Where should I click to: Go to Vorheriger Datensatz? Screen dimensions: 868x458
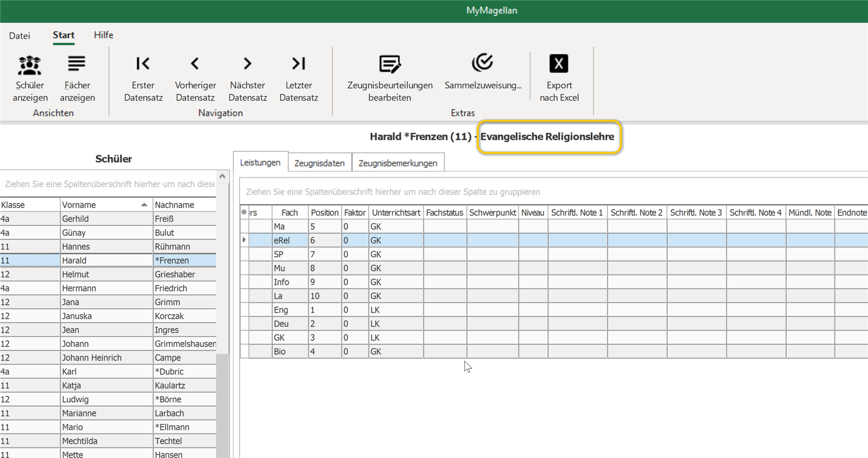point(195,78)
